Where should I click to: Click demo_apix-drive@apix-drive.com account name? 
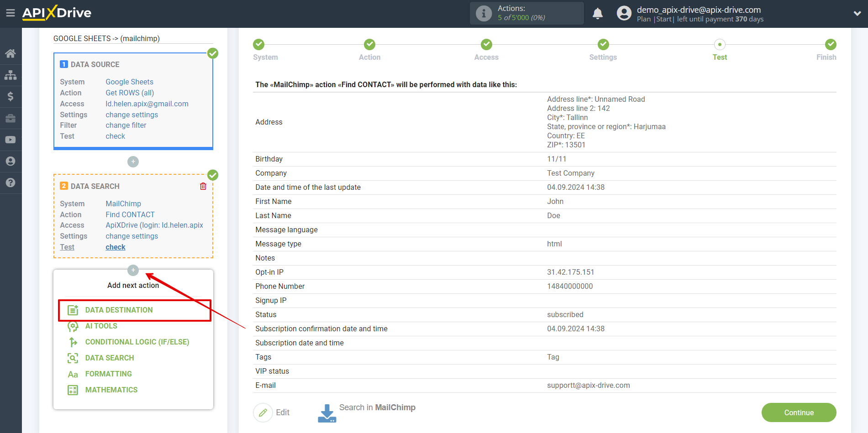click(699, 10)
